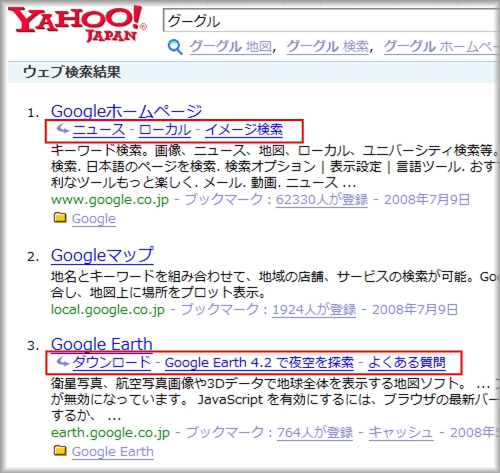Image resolution: width=500 pixels, height=473 pixels.
Task: Open the Google category folder link
Action: click(x=94, y=219)
